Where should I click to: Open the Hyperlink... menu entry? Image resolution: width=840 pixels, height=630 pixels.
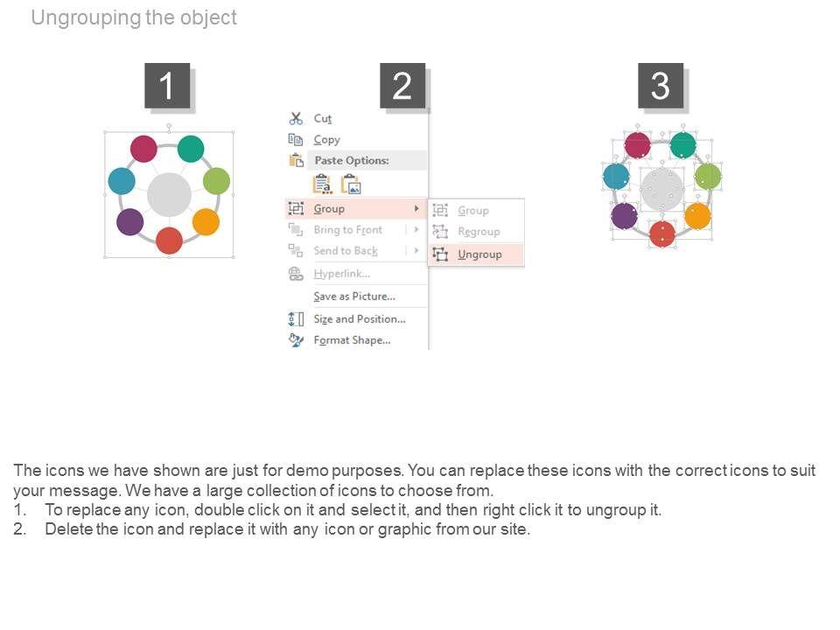click(341, 274)
